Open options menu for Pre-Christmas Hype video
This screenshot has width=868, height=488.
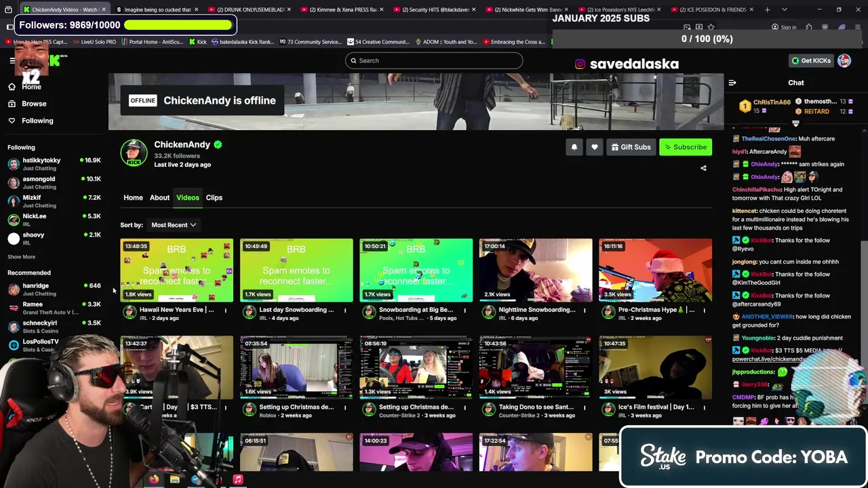coord(704,310)
